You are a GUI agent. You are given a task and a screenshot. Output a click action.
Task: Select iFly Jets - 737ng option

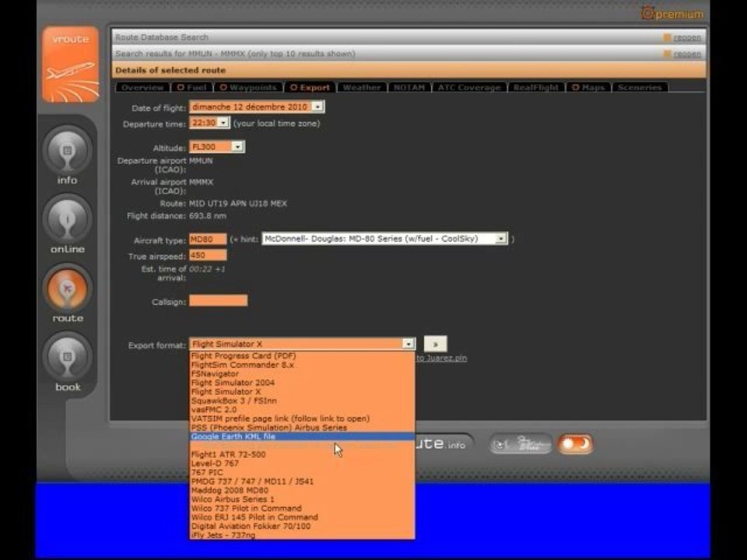coord(302,535)
